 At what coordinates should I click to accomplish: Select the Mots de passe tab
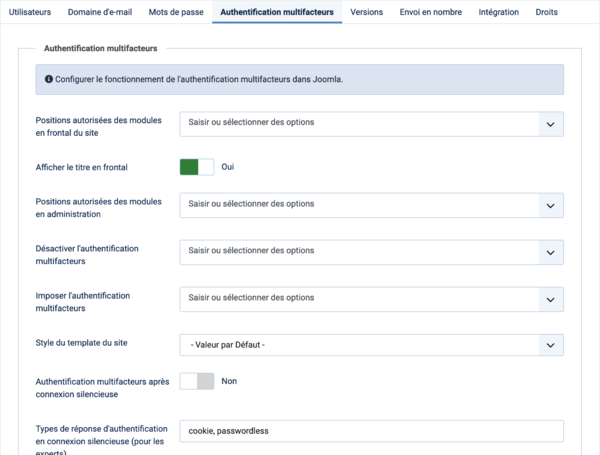(x=176, y=12)
